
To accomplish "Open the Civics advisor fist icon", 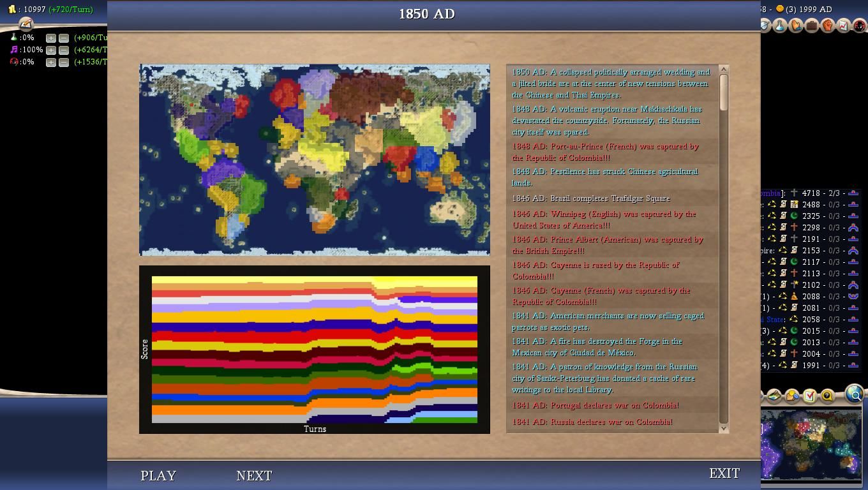I will coord(828,26).
